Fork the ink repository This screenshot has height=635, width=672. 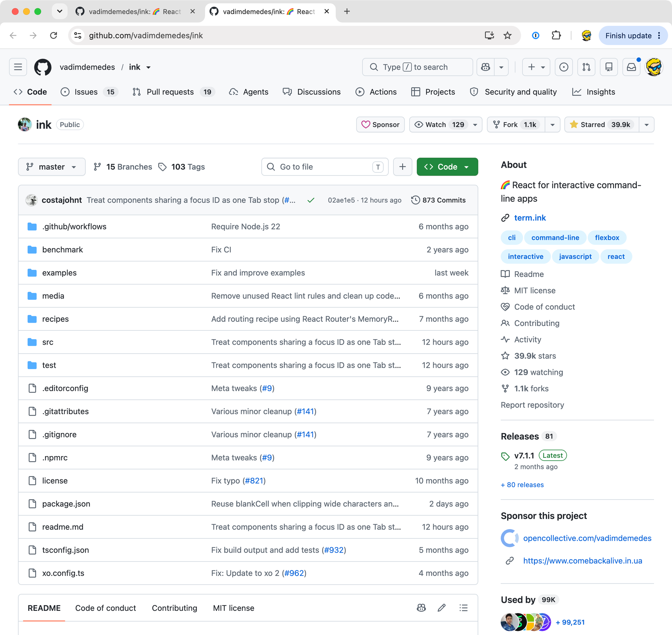[516, 125]
